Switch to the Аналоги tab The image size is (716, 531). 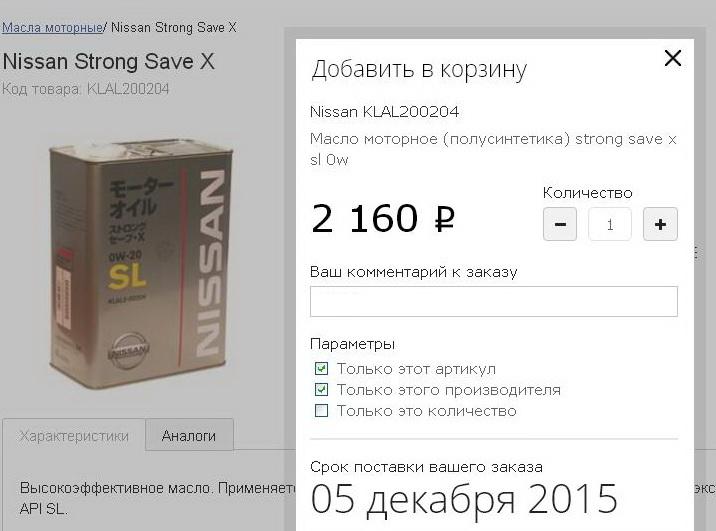(x=189, y=436)
